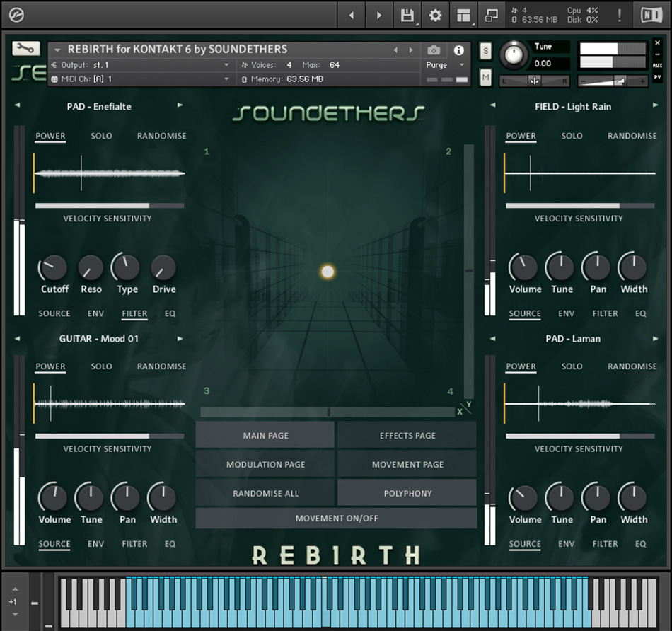Next sound for PAD - Laman
This screenshot has width=672, height=631.
click(655, 339)
